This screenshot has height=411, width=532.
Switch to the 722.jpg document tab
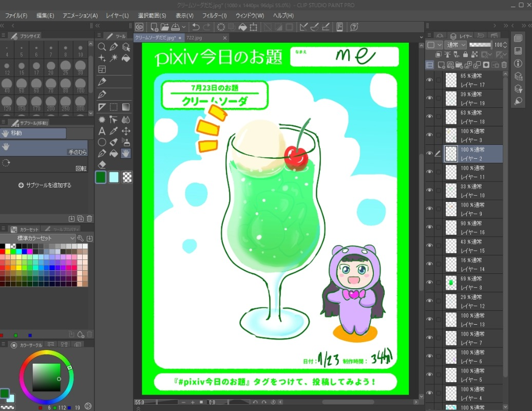coord(194,38)
